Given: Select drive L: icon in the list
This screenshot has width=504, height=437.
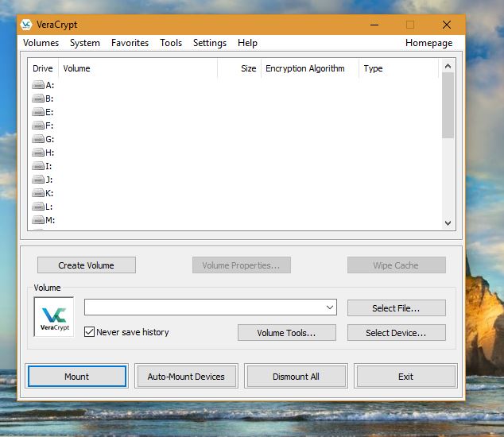Looking at the screenshot, I should click(x=38, y=207).
